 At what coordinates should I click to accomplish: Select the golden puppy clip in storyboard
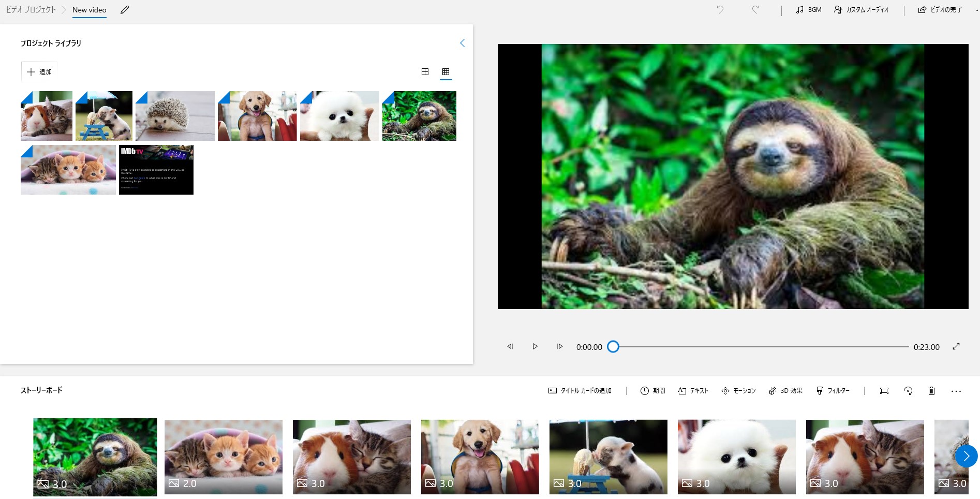480,457
